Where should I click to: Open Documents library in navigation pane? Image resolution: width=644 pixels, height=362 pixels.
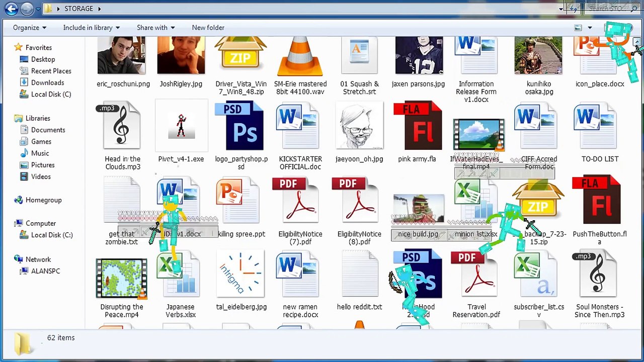pos(42,130)
